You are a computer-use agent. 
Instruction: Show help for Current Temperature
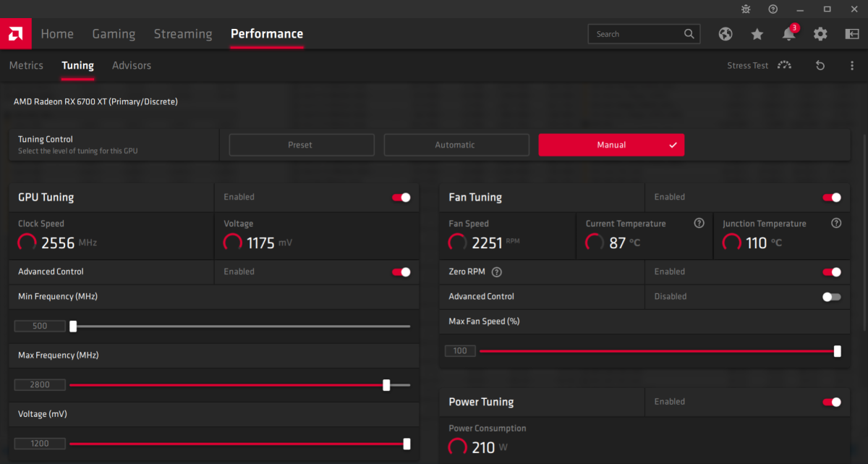tap(699, 224)
